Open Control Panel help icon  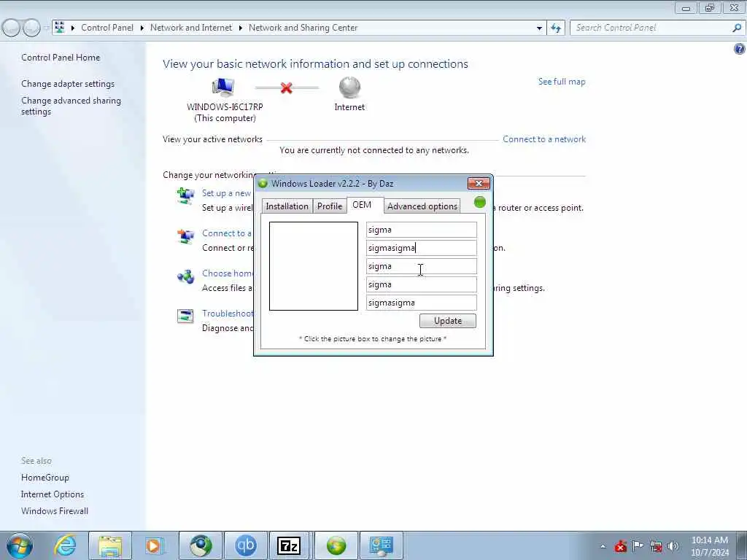point(740,49)
